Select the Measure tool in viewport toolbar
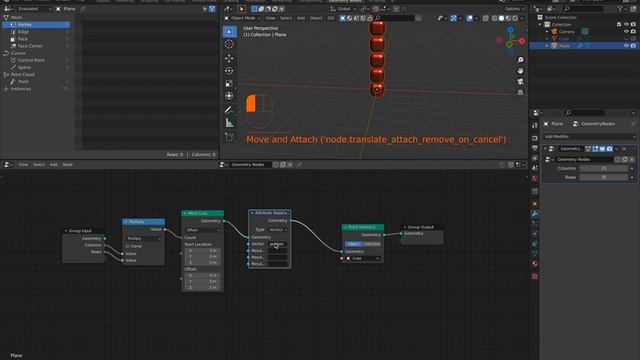Screen dimensions: 640x360 (229, 122)
